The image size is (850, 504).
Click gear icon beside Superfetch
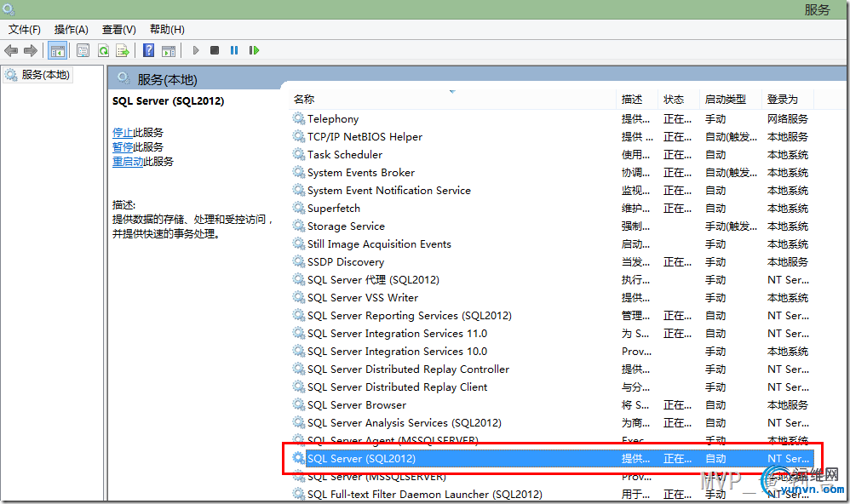298,208
